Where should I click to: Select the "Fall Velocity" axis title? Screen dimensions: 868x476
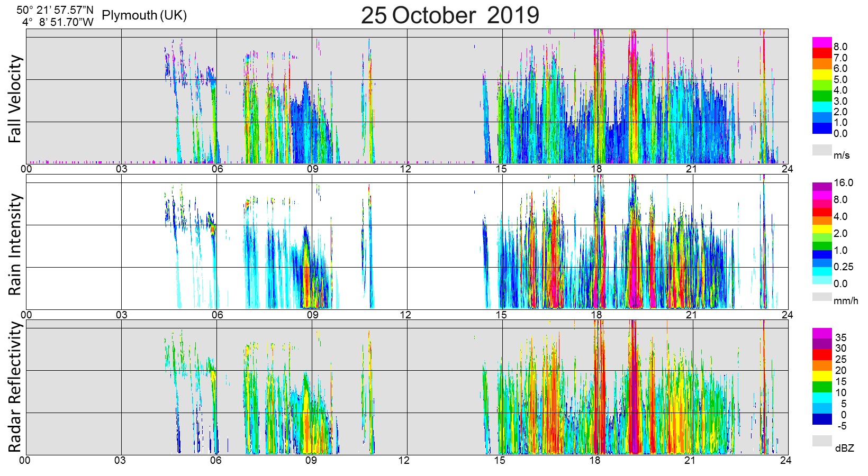point(15,99)
